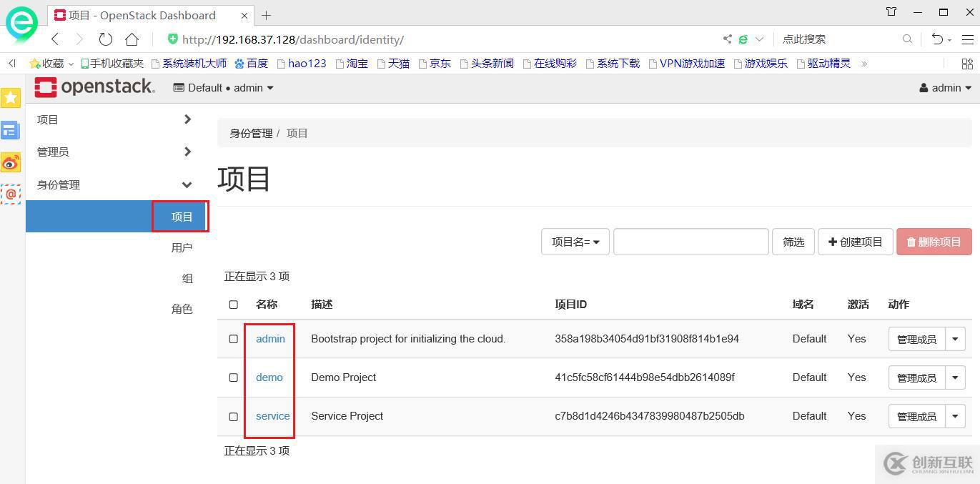Expand the 项目 sidebar section
Screen dimensions: 980x484
[x=115, y=119]
